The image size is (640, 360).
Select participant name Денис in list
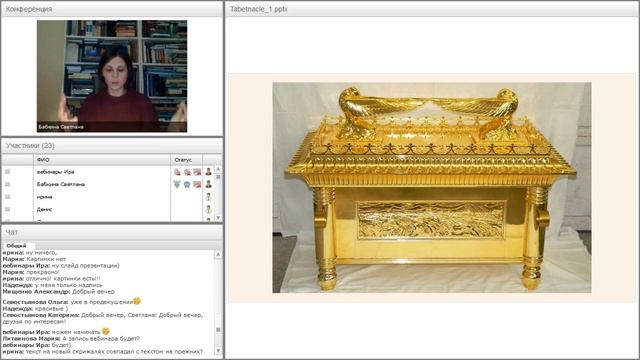pyautogui.click(x=44, y=209)
